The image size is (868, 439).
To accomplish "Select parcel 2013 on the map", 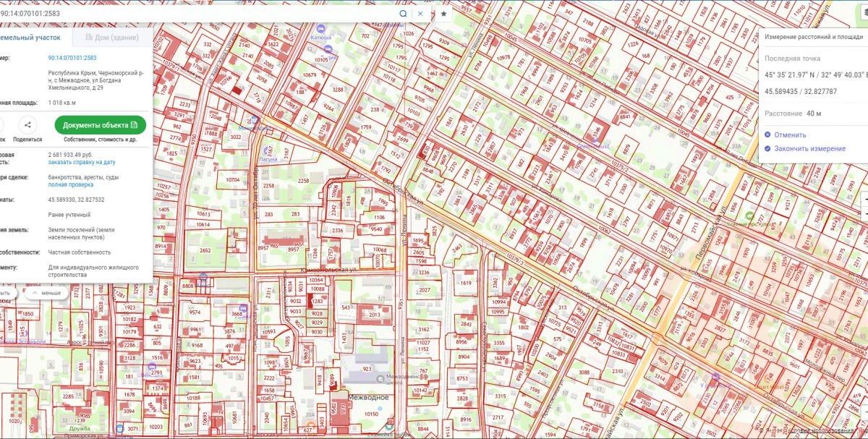I will (375, 315).
